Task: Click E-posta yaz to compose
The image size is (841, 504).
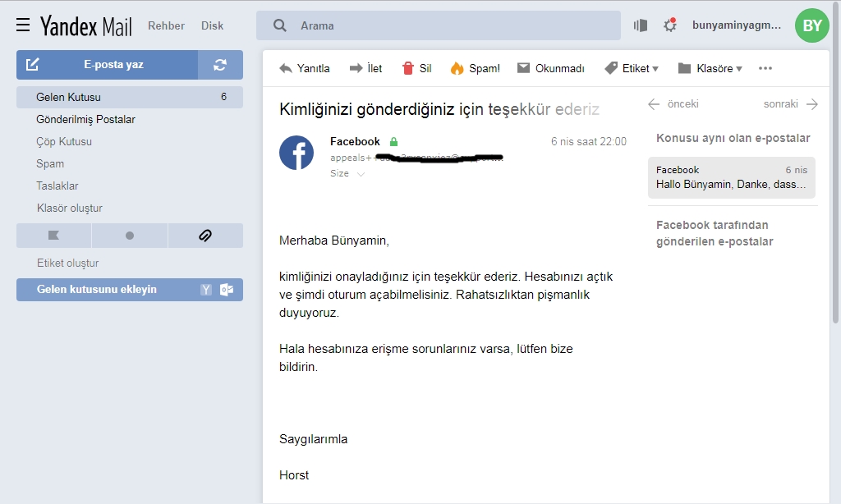Action: click(108, 65)
